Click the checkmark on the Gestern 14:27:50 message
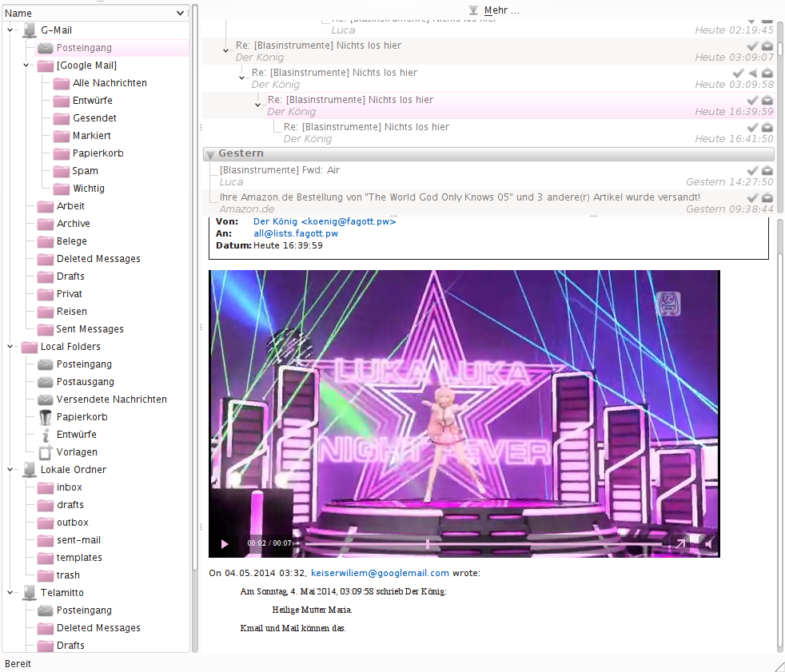 pyautogui.click(x=752, y=171)
